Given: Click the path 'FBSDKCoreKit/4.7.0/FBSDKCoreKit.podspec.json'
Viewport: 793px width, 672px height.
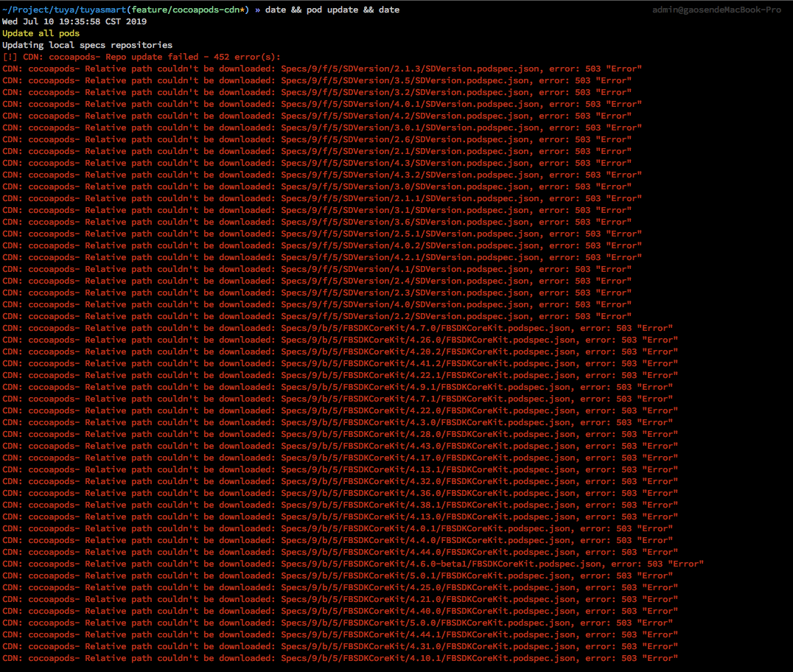Looking at the screenshot, I should (457, 328).
